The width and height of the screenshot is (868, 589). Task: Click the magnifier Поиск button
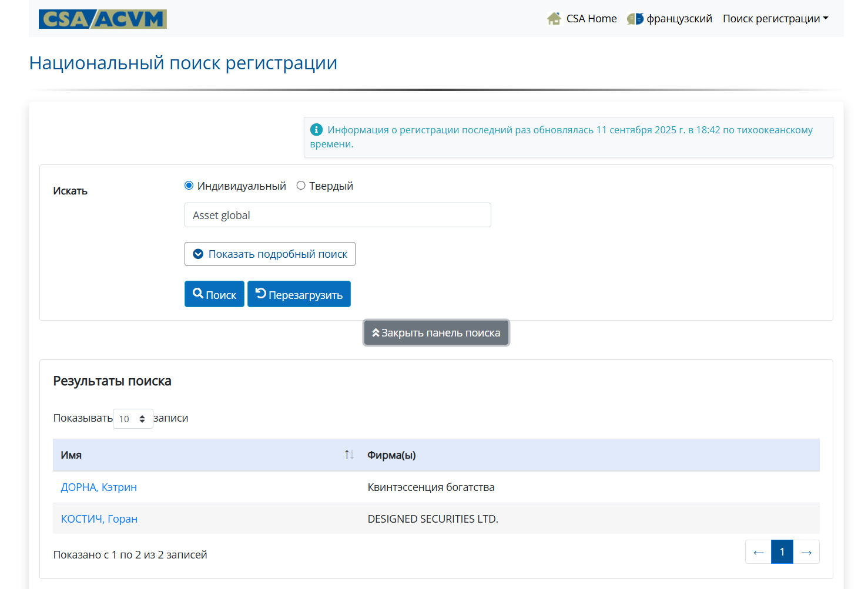tap(215, 294)
